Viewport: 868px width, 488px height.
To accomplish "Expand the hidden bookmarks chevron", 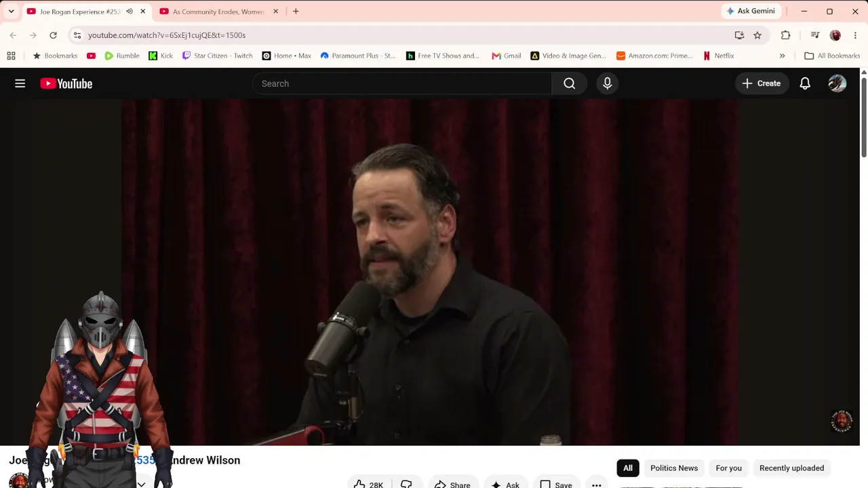I will point(782,56).
